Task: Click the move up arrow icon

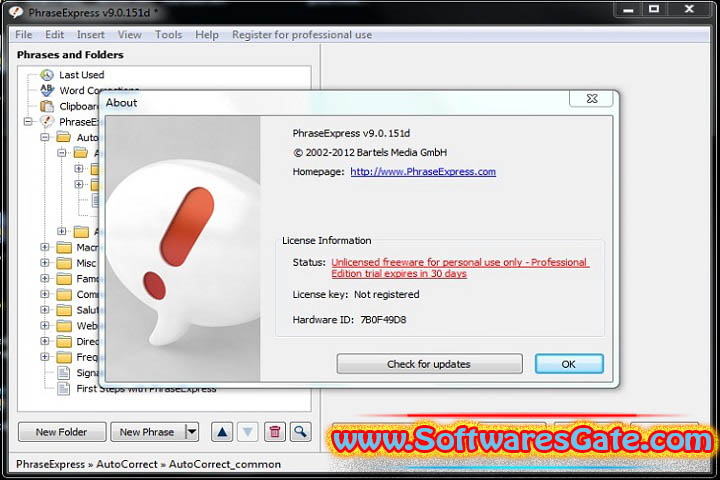Action: (222, 432)
